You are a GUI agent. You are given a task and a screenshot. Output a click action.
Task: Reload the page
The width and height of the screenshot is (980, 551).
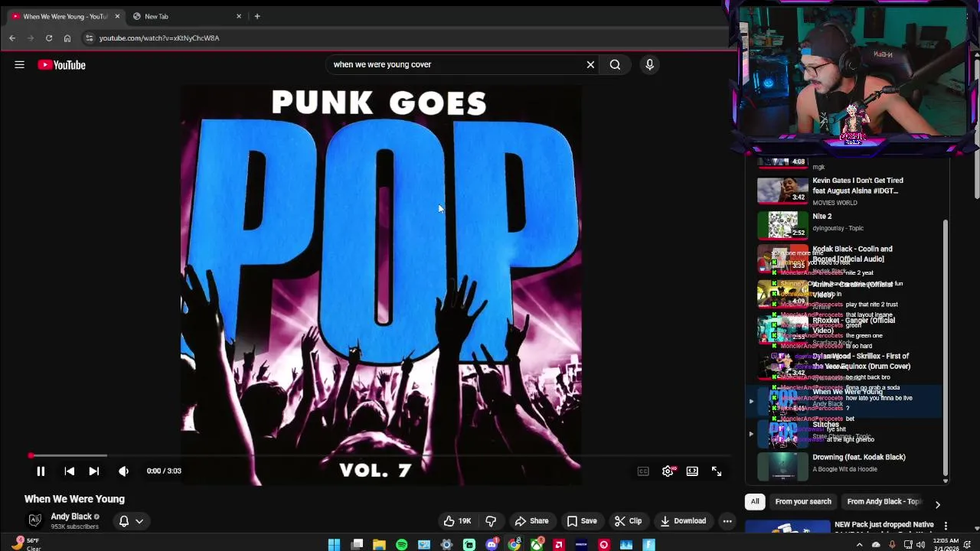49,38
